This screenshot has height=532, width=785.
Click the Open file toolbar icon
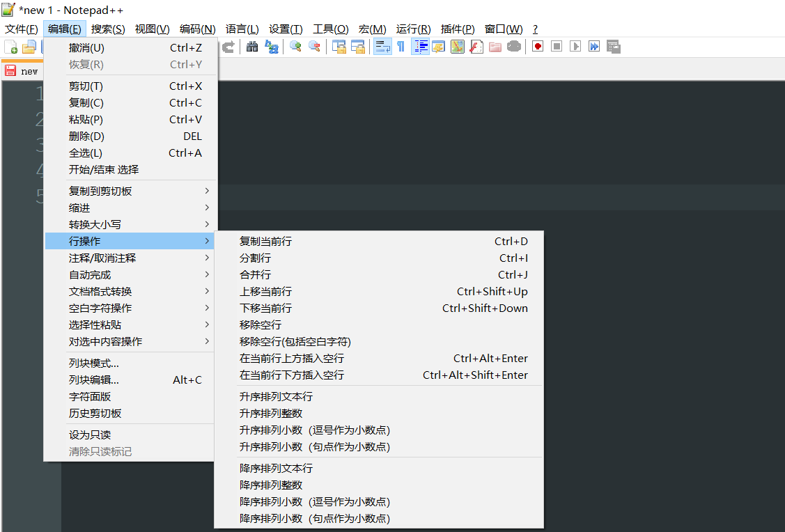(29, 47)
